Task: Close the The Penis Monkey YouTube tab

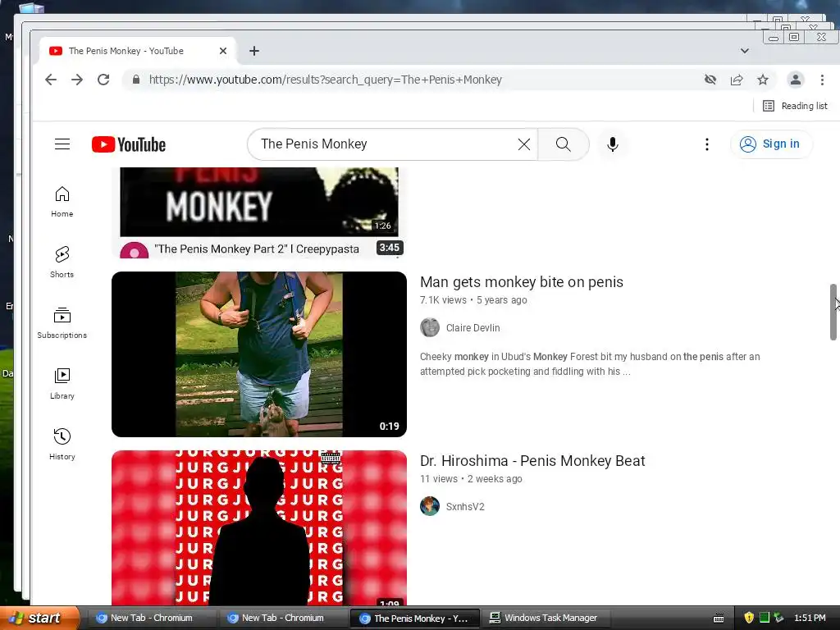Action: tap(223, 51)
